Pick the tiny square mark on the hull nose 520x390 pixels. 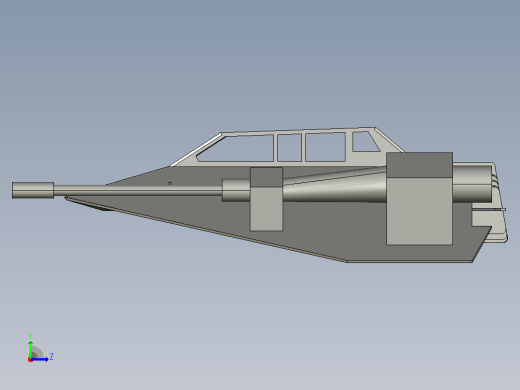(170, 183)
